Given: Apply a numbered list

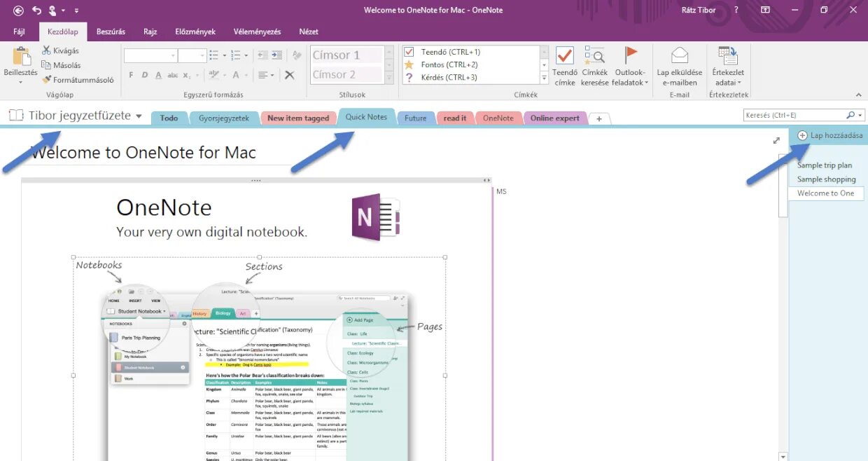Looking at the screenshot, I should (236, 55).
